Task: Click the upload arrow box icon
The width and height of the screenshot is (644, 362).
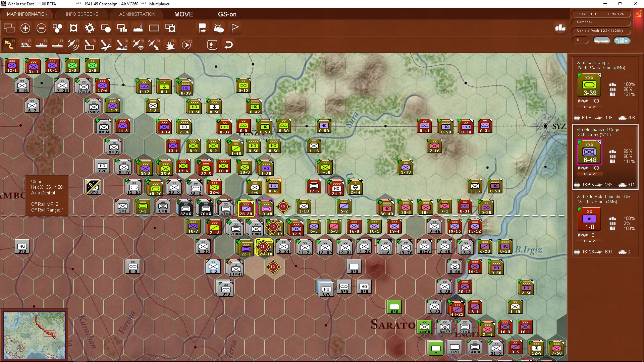Action: 212,45
